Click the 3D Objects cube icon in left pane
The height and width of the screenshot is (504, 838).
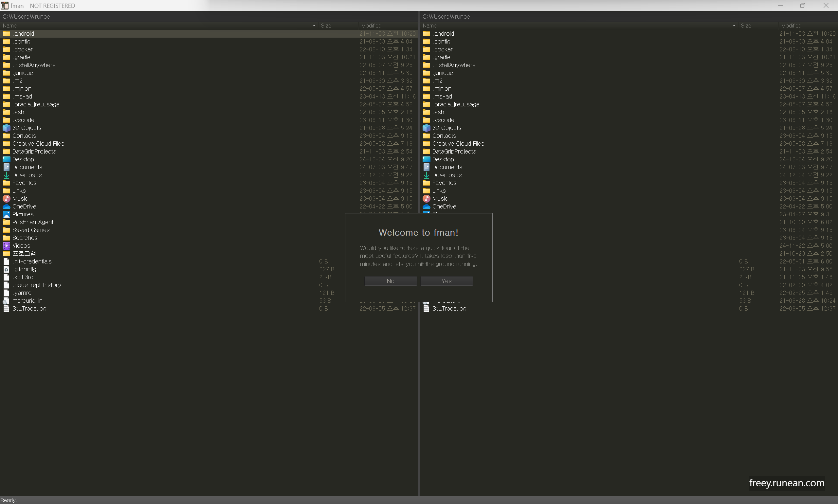click(x=7, y=128)
